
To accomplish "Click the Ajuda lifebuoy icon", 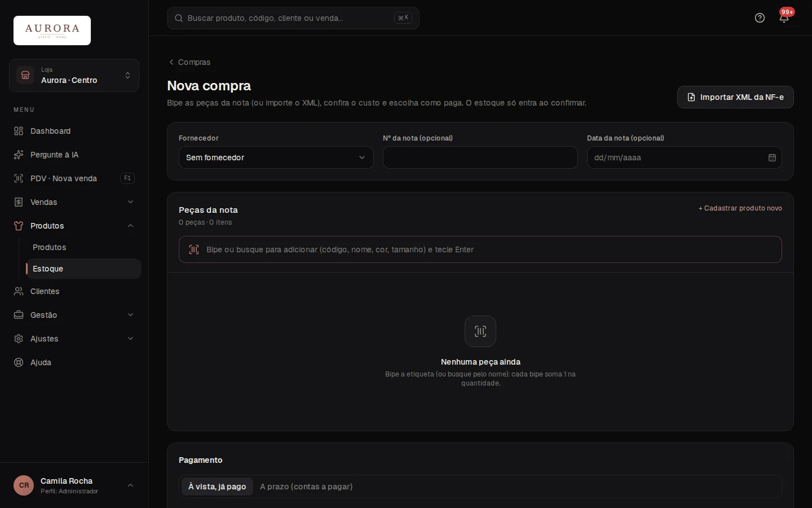I will 19,362.
